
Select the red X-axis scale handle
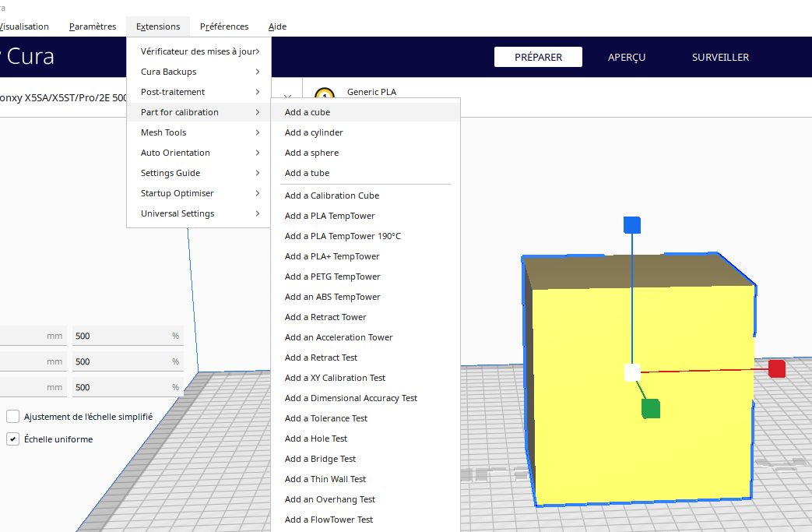[x=777, y=369]
